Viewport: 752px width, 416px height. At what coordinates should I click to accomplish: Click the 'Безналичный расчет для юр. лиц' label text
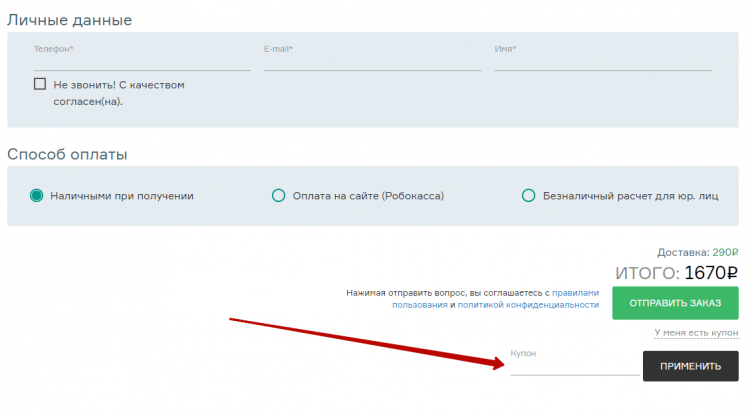click(630, 196)
